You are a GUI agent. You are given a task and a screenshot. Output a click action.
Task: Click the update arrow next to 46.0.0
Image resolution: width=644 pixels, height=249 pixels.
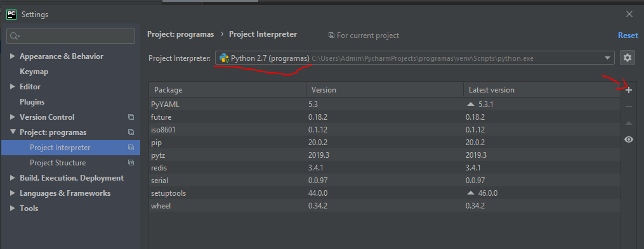[x=471, y=193]
